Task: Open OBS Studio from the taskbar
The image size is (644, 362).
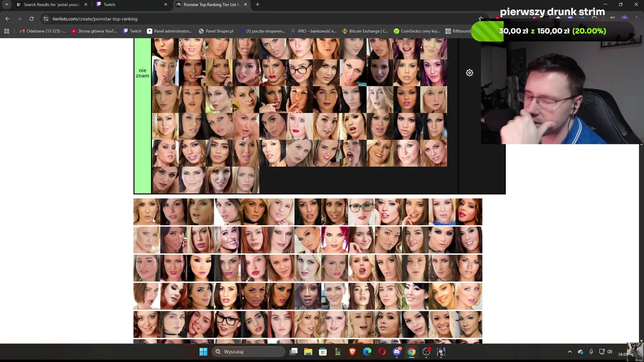Action: coord(426,351)
